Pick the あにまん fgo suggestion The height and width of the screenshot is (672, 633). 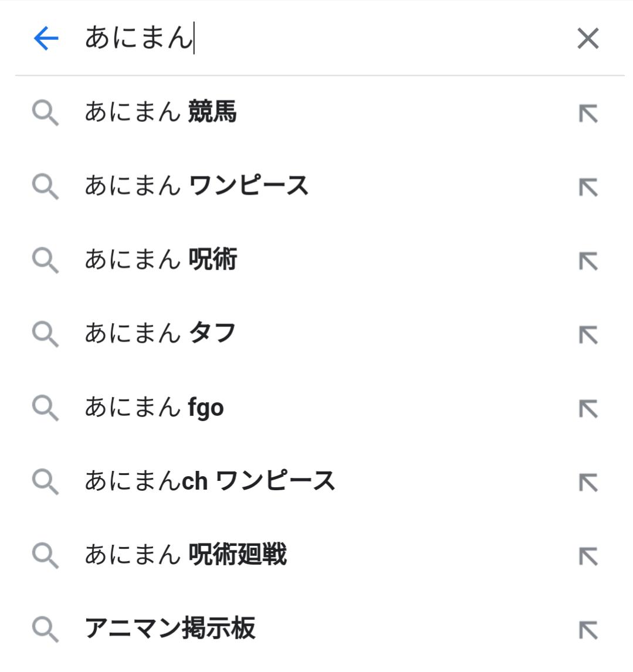tap(154, 408)
